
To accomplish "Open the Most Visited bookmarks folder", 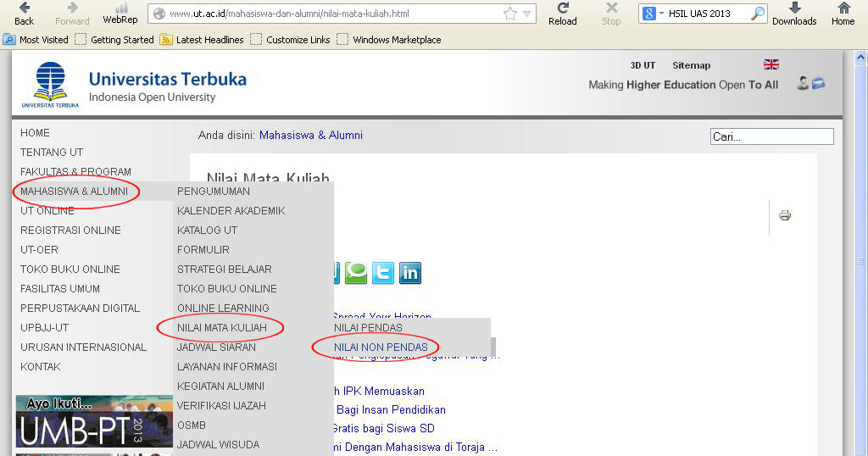I will coord(36,40).
